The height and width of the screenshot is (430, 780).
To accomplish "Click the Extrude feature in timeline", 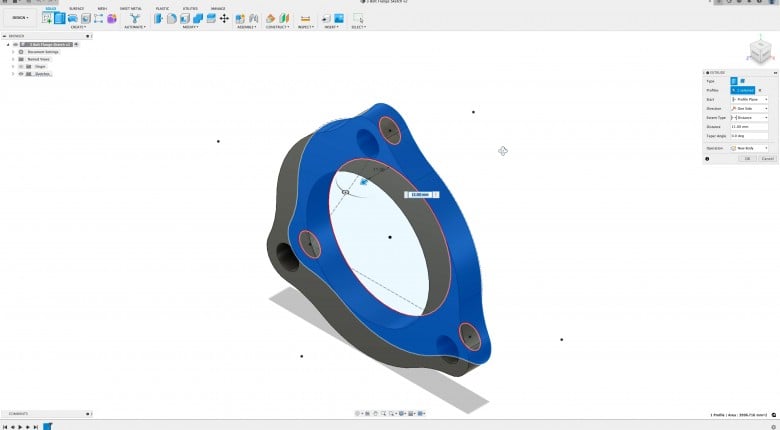I will click(x=47, y=427).
